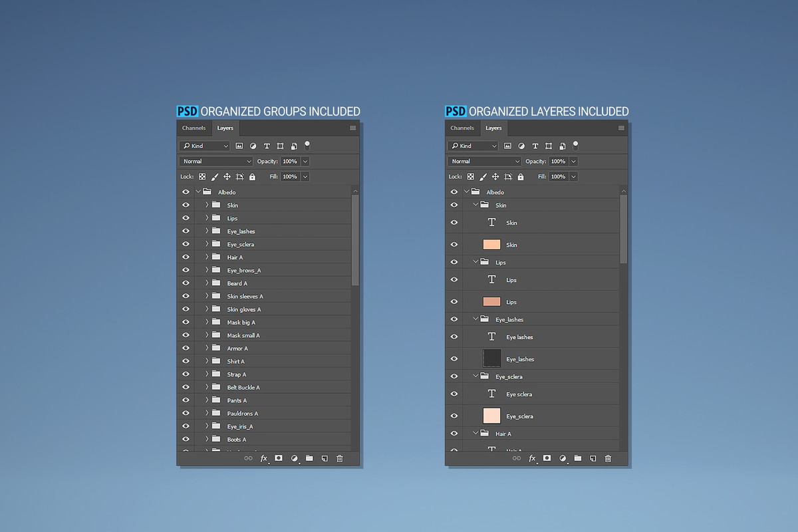Collapse the Eye_lashes group in right panel

click(475, 319)
